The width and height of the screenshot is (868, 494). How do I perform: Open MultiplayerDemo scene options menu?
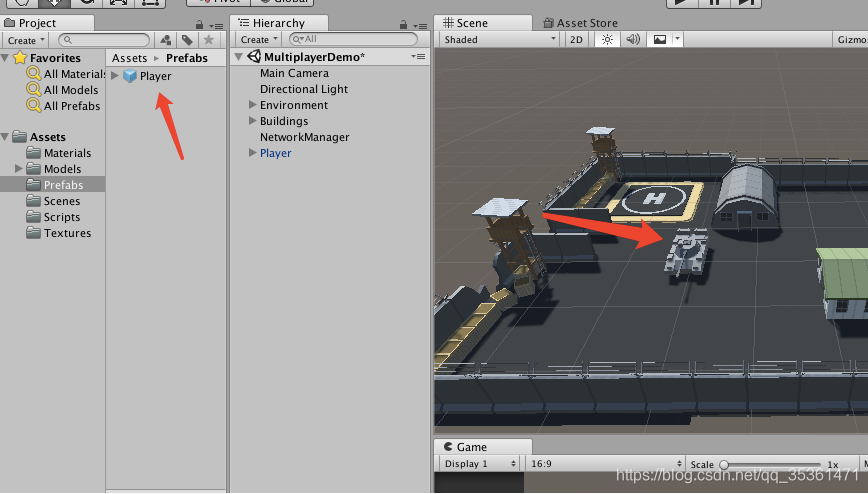[x=418, y=56]
